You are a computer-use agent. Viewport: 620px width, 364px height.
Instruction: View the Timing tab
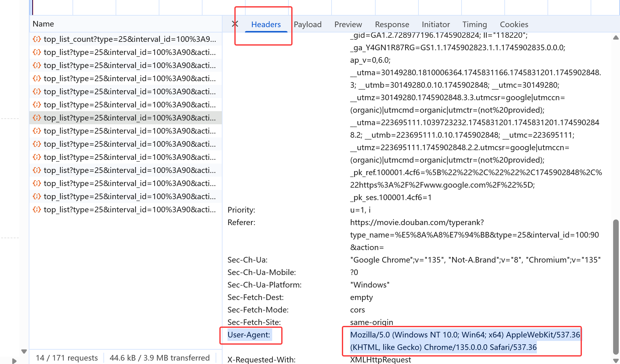coord(474,24)
